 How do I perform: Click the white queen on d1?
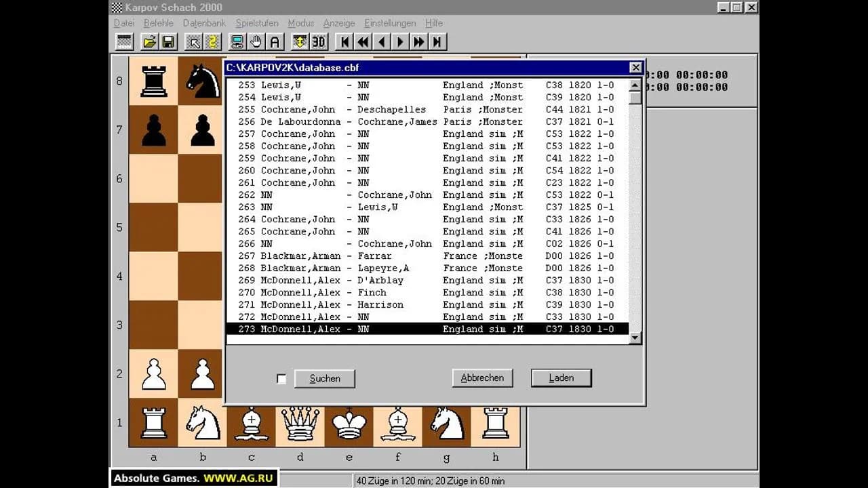click(300, 423)
